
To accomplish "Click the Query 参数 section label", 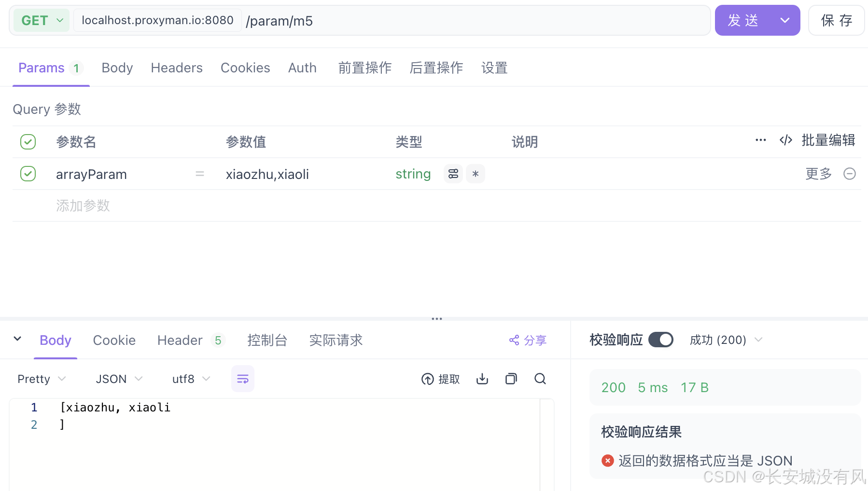I will [x=47, y=109].
